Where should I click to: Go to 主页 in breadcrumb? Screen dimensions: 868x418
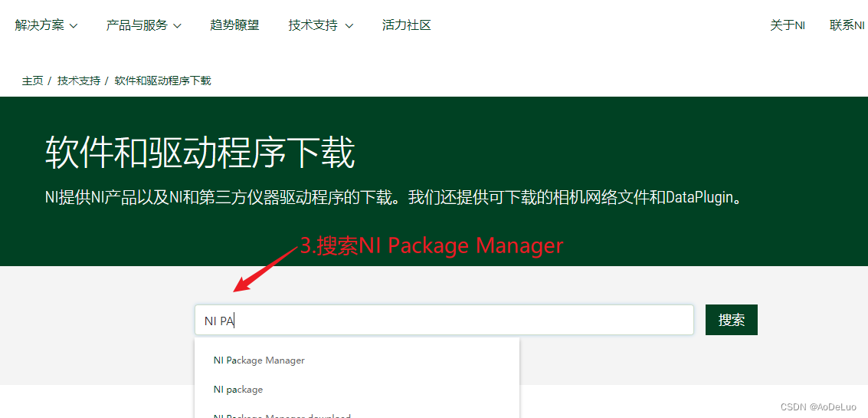32,81
